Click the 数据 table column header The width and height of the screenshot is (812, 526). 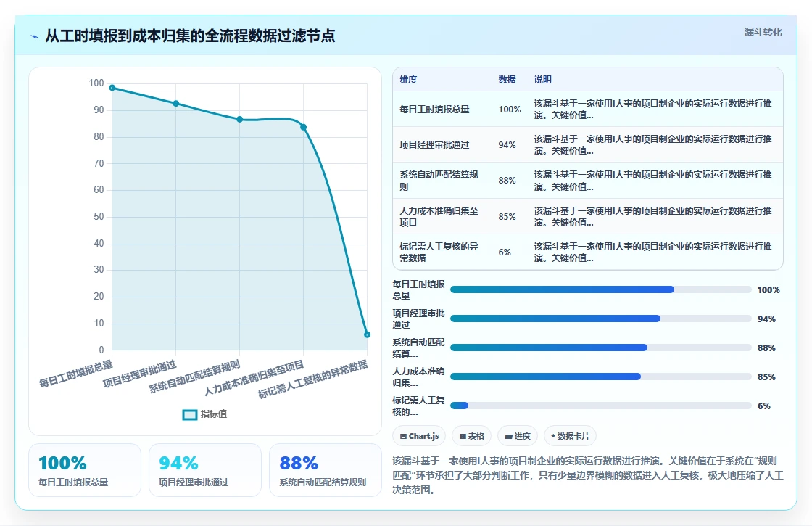tap(507, 80)
